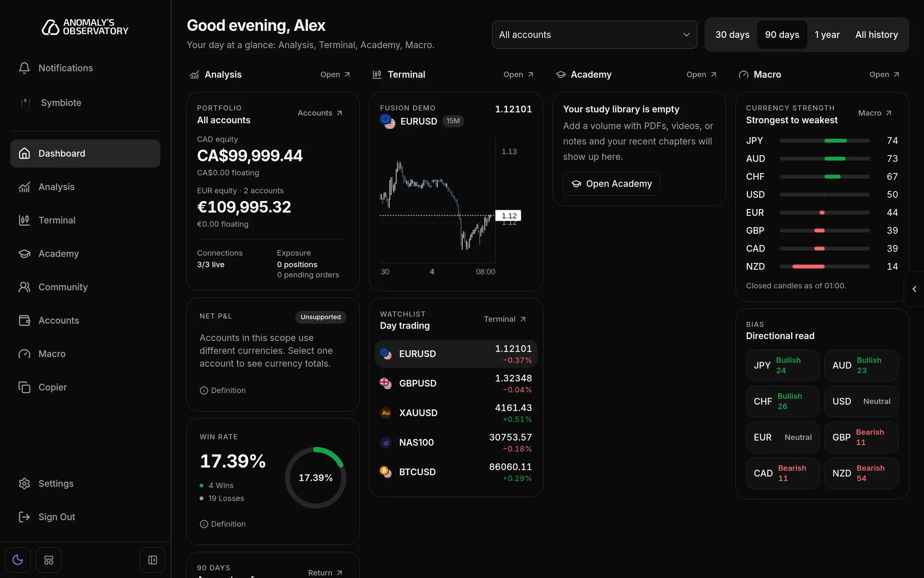924x578 pixels.
Task: Click the Open Academy button
Action: click(611, 184)
